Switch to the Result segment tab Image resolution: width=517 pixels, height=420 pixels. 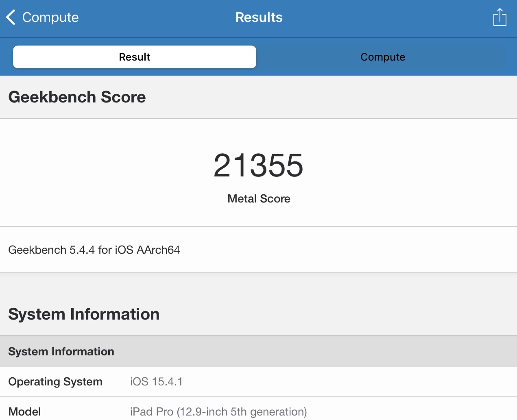(x=135, y=57)
